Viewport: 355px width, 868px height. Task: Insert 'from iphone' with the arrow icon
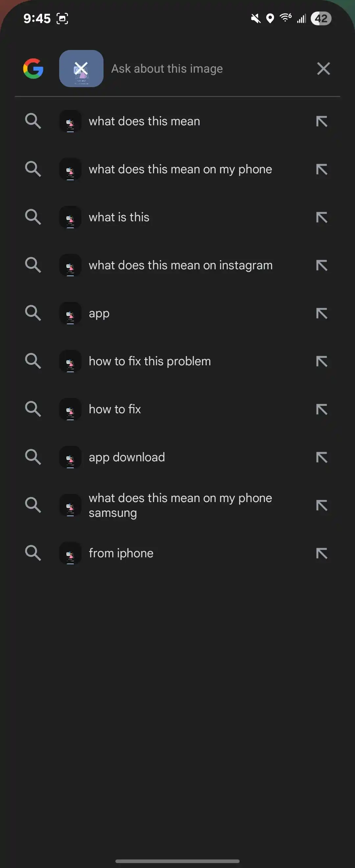[x=322, y=553]
